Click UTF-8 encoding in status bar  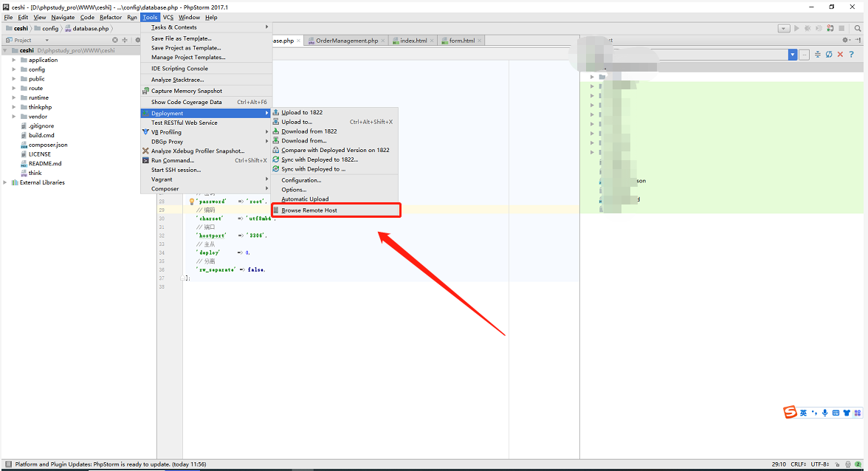coord(819,464)
